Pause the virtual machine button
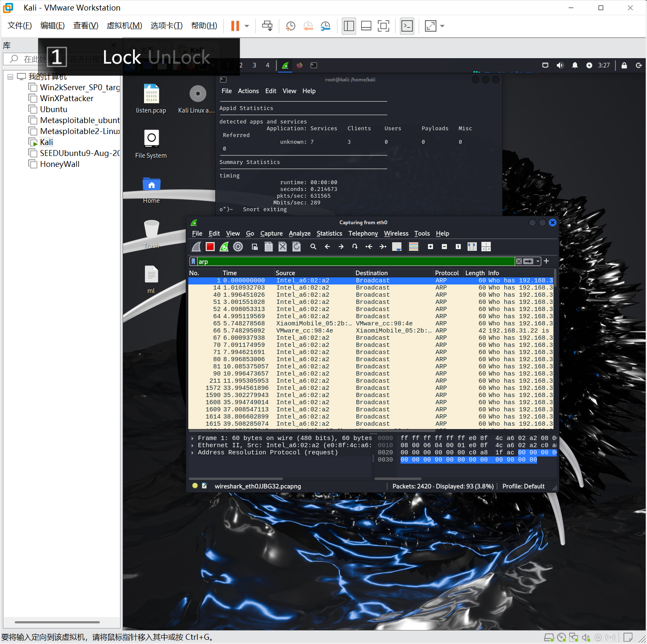Screen dimensions: 647x644 [x=235, y=26]
